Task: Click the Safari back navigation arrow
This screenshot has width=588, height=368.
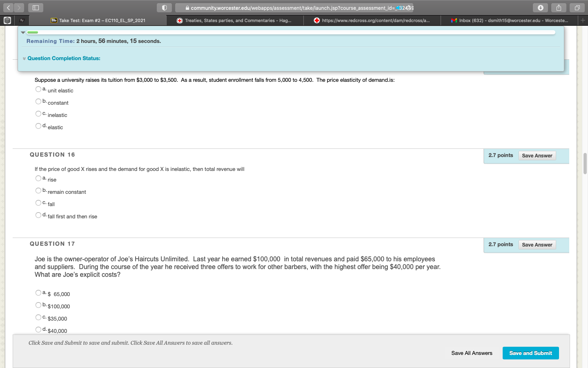Action: (x=8, y=8)
